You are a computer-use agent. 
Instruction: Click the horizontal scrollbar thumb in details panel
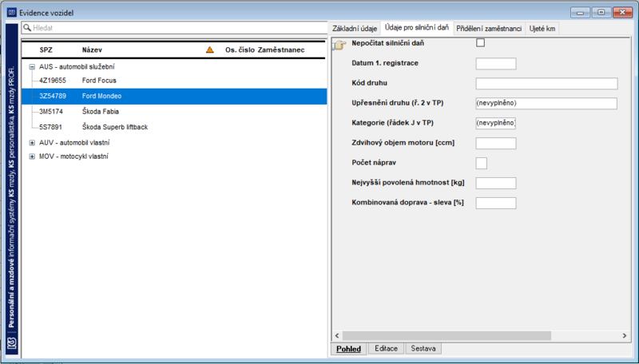tap(447, 336)
